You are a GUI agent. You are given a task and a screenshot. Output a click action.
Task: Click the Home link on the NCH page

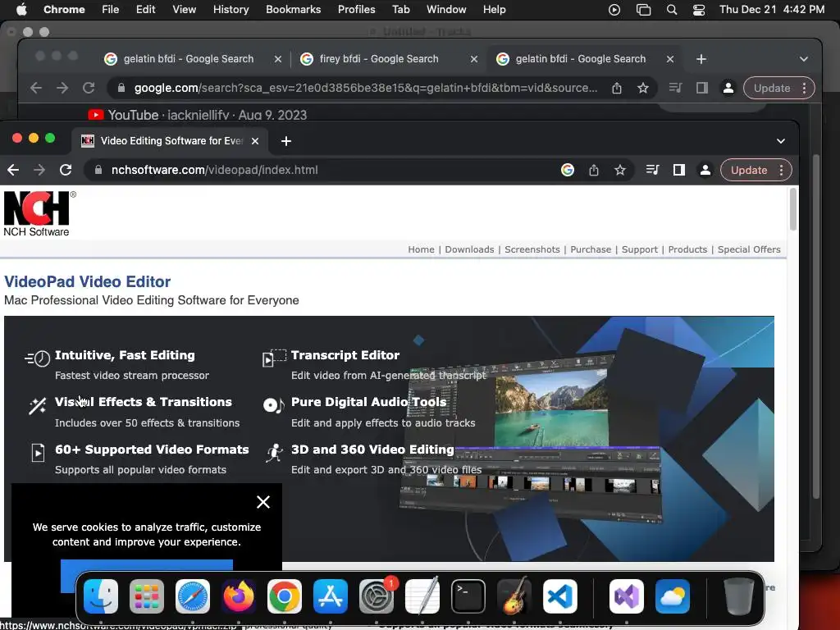click(x=421, y=249)
